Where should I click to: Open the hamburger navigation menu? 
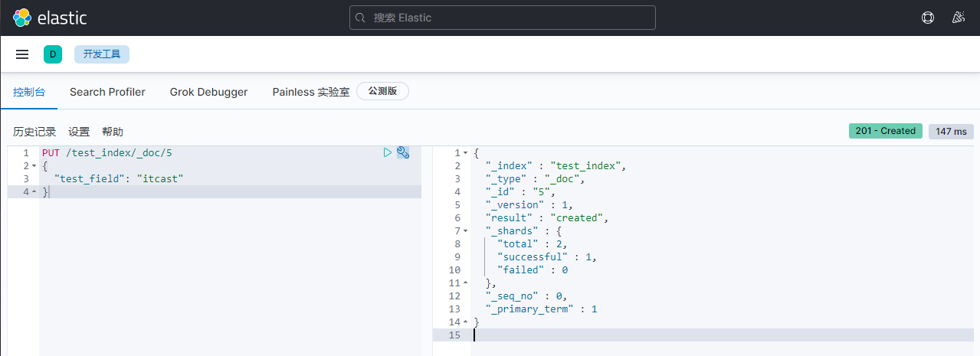click(x=22, y=54)
